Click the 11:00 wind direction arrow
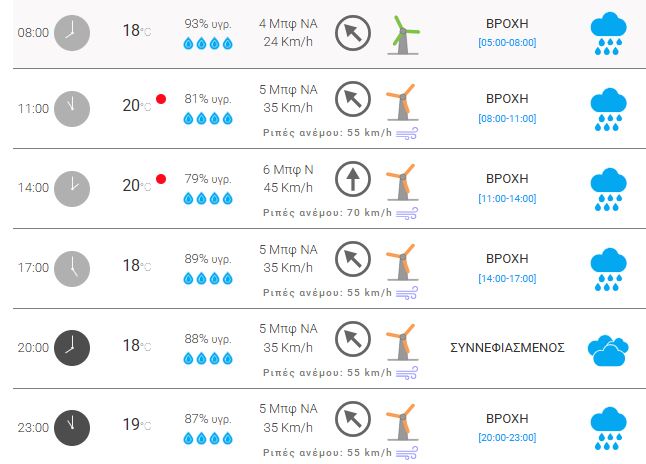The image size is (646, 464). pyautogui.click(x=352, y=102)
